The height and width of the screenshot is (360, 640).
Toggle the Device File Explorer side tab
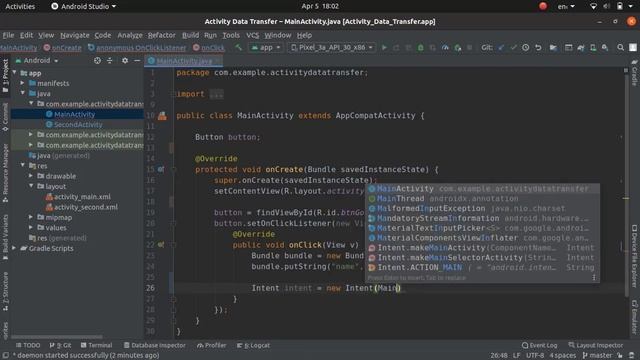[634, 256]
